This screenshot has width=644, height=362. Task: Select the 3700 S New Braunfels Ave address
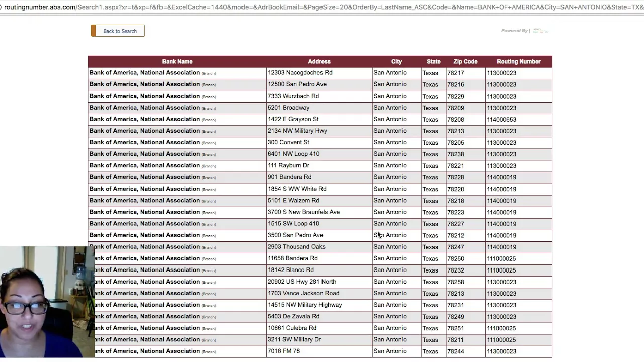(x=303, y=212)
